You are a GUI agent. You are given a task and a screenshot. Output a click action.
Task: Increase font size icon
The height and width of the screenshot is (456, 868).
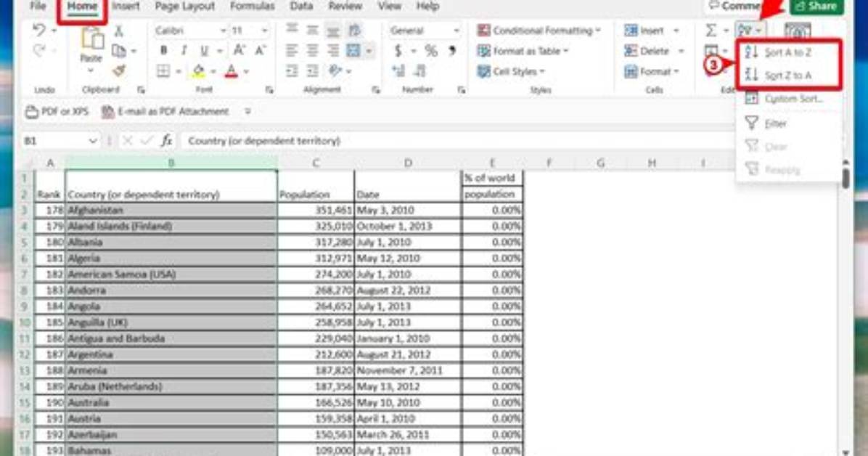coord(239,50)
